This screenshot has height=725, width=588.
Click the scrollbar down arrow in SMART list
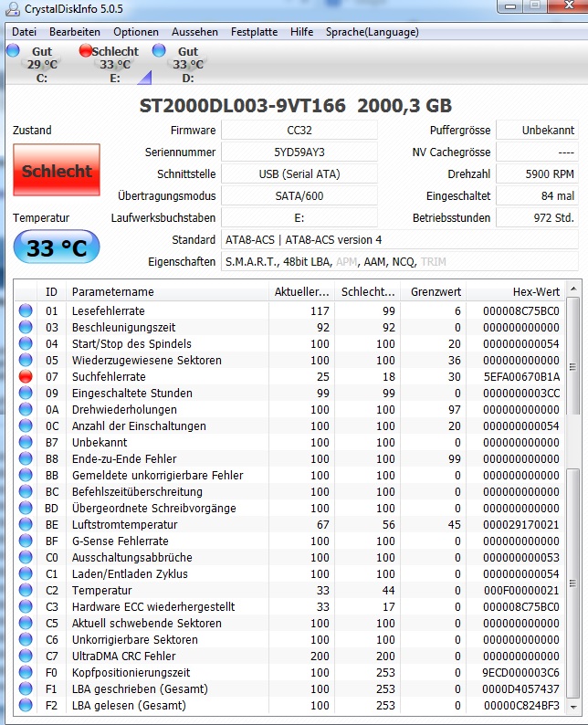pyautogui.click(x=572, y=707)
